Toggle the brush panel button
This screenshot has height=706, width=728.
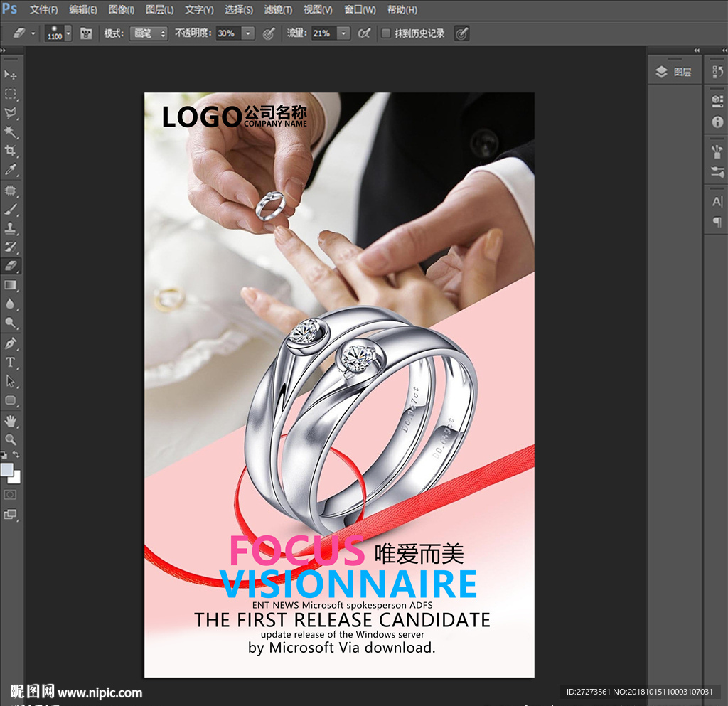(86, 33)
